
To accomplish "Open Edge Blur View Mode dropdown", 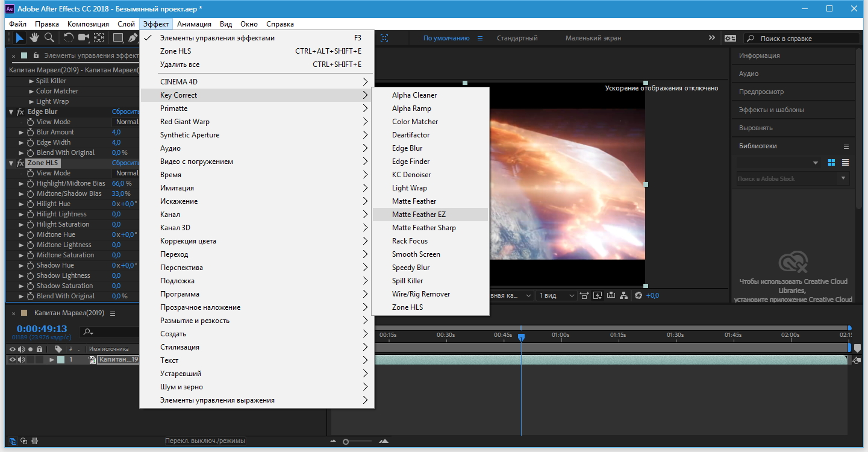I will tap(126, 122).
